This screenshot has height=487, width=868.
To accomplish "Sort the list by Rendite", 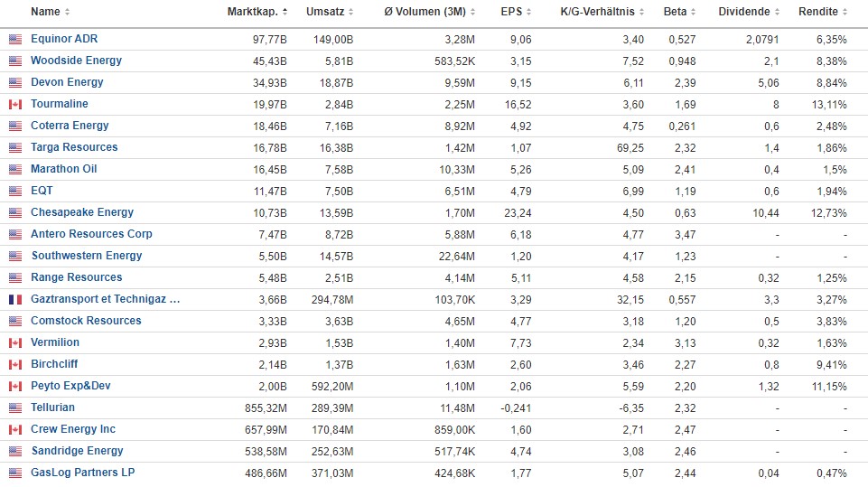I will click(x=818, y=12).
